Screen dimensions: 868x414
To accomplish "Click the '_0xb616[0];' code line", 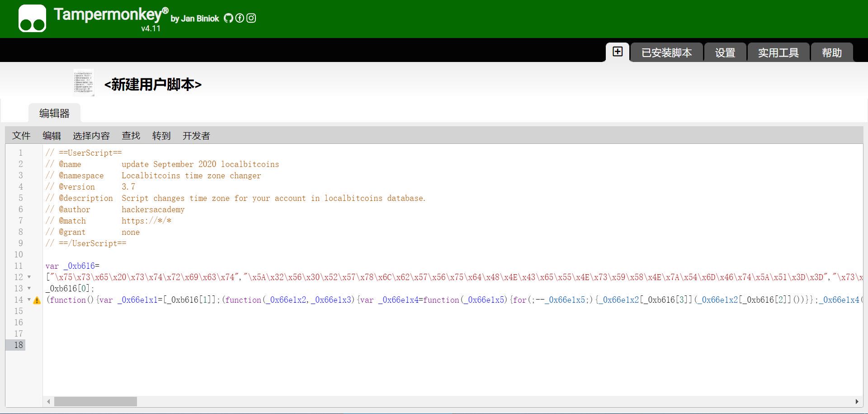I will pos(70,289).
